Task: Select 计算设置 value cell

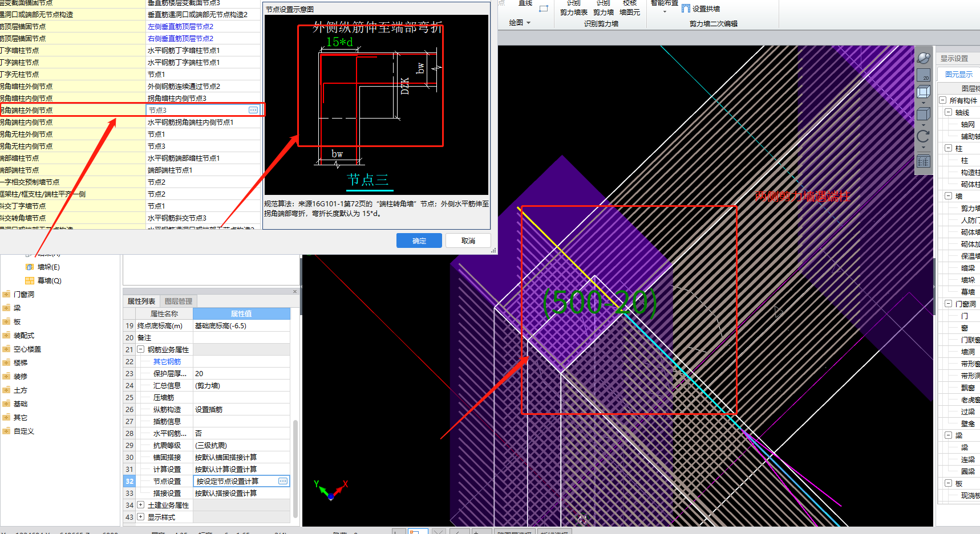Action: click(241, 469)
